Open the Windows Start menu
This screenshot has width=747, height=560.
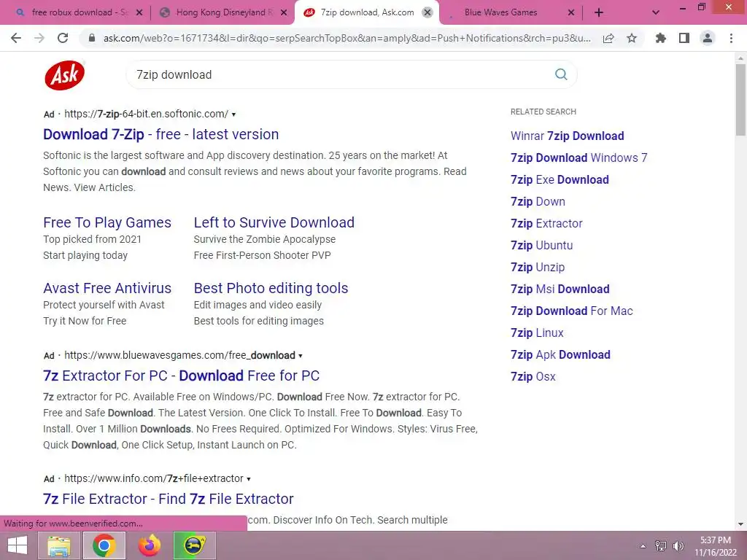pos(18,545)
